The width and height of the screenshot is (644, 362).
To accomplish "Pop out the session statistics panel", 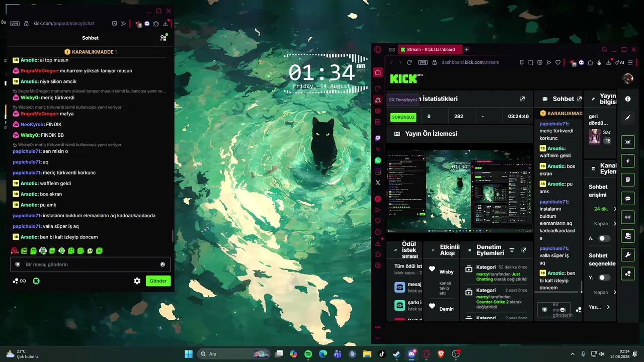I will click(522, 99).
